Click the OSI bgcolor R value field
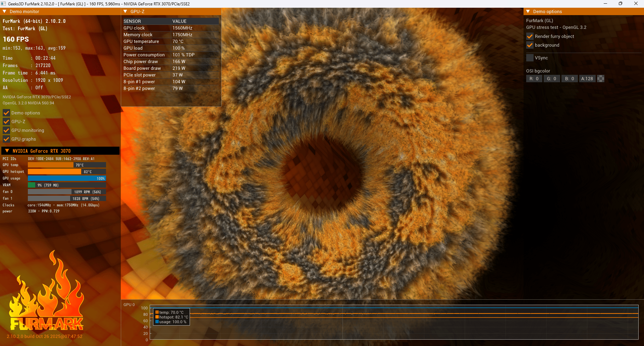Image resolution: width=644 pixels, height=346 pixels. point(534,79)
